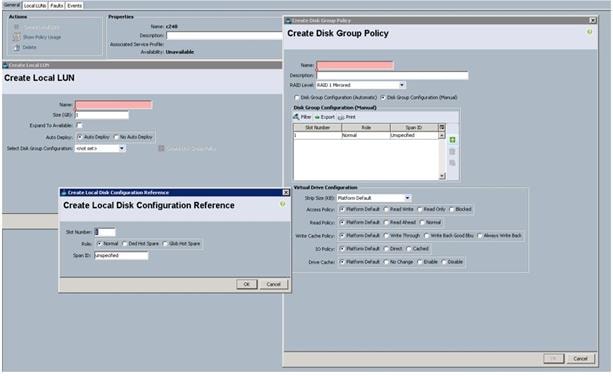The width and height of the screenshot is (613, 376).
Task: Click help icon in Create Disk Group Policy
Action: click(x=590, y=32)
